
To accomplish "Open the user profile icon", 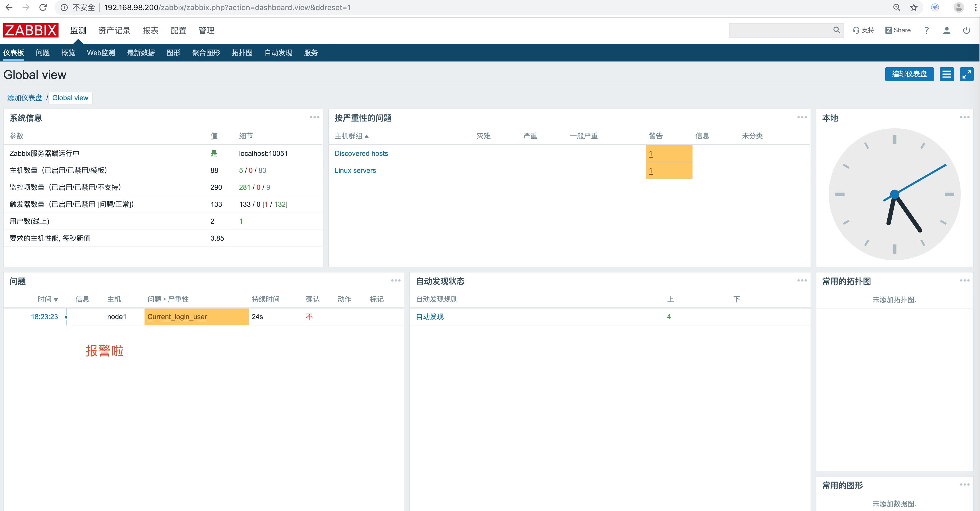I will tap(947, 30).
